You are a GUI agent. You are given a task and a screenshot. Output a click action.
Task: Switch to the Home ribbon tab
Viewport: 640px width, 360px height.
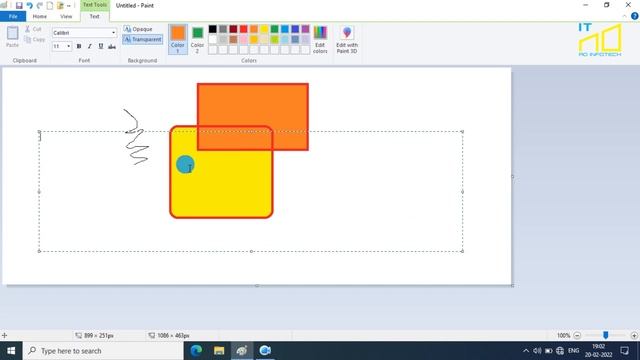40,16
